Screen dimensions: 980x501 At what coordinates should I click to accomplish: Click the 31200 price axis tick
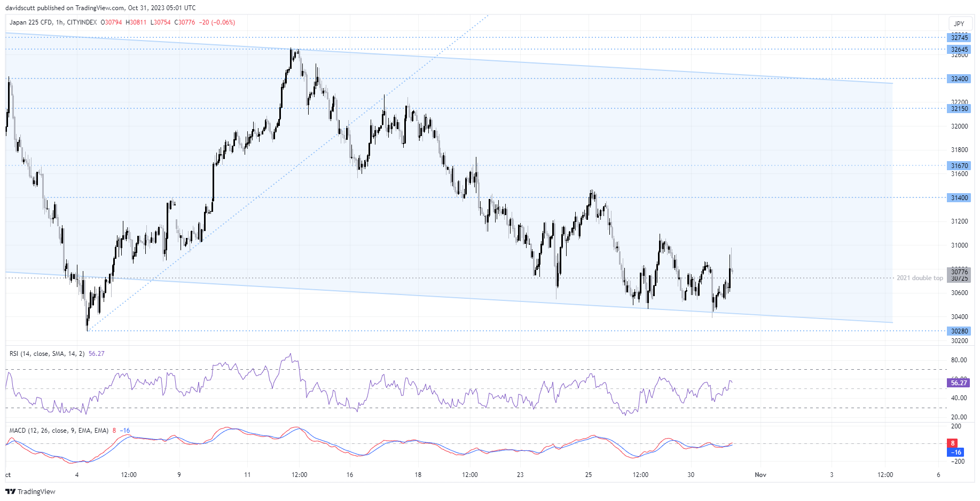click(959, 221)
